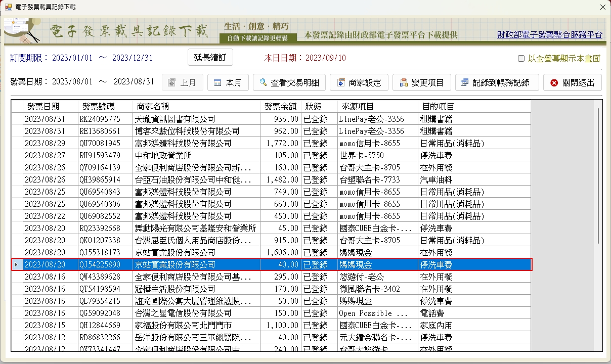
Task: Click amount 1,772.00 cell
Action: tap(280, 144)
